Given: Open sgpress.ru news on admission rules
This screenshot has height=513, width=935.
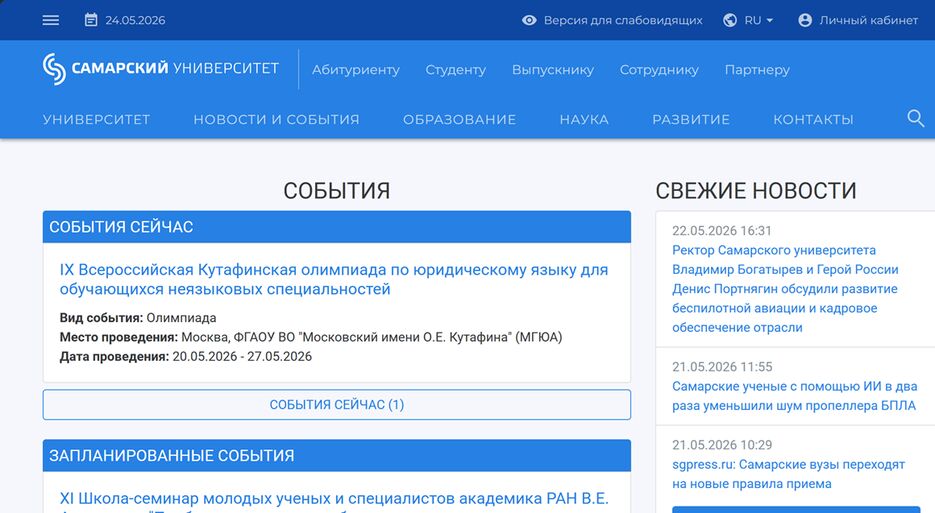Looking at the screenshot, I should pyautogui.click(x=788, y=474).
